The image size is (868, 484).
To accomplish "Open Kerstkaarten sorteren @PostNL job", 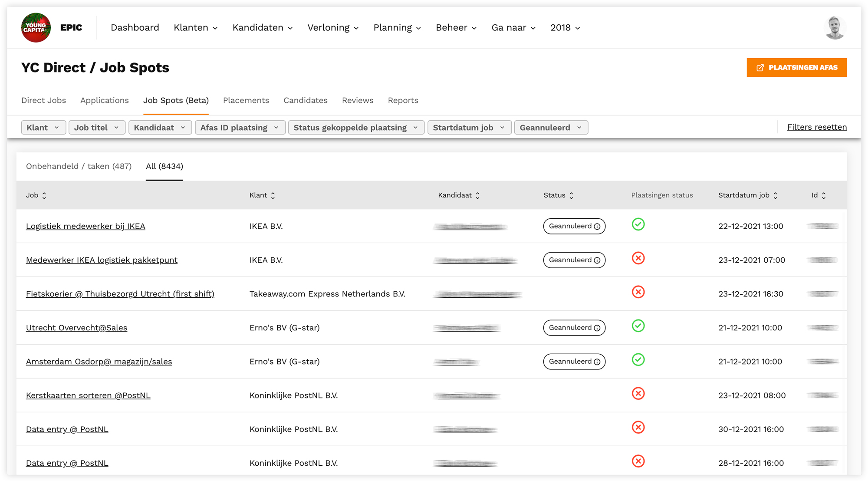I will point(88,396).
